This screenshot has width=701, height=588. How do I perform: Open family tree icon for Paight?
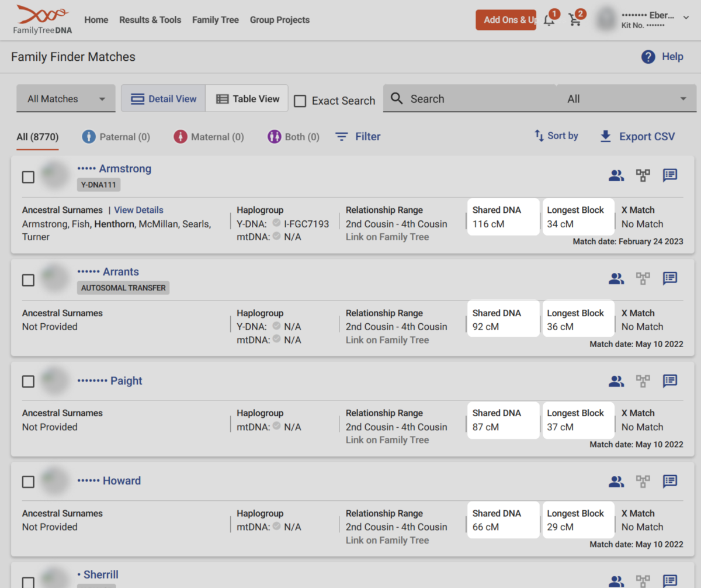click(643, 382)
